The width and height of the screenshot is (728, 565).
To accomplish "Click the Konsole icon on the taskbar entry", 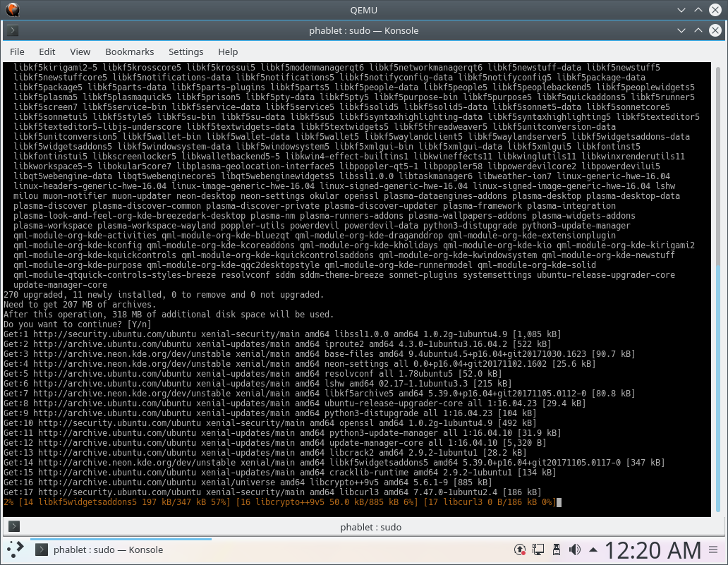I will (41, 549).
